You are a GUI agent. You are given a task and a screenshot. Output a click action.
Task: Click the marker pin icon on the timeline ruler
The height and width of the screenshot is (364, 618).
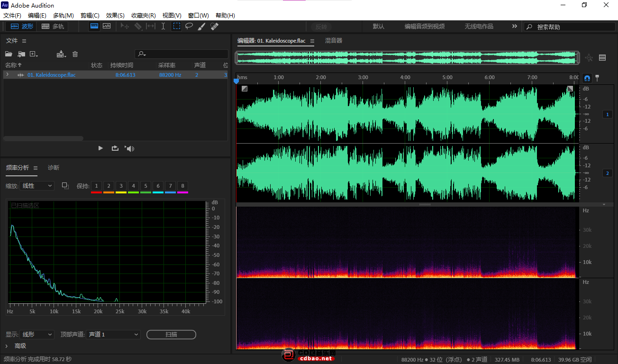pyautogui.click(x=597, y=77)
